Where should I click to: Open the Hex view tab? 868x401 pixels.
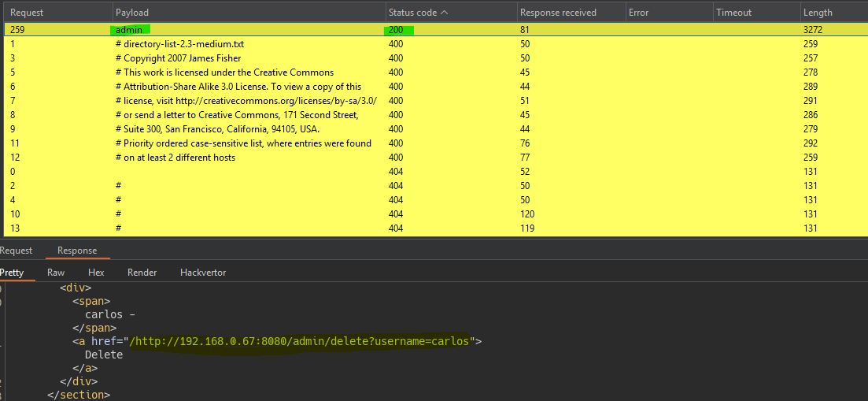point(96,273)
